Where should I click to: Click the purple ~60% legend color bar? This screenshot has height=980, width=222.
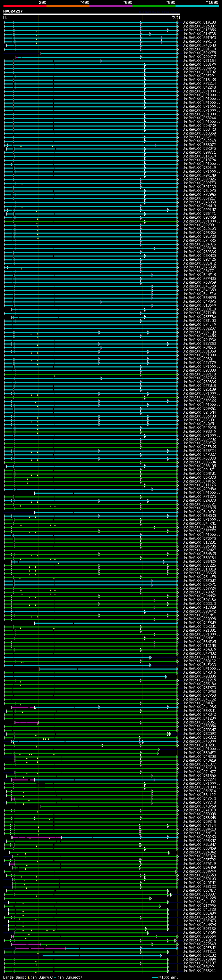(x=111, y=6)
